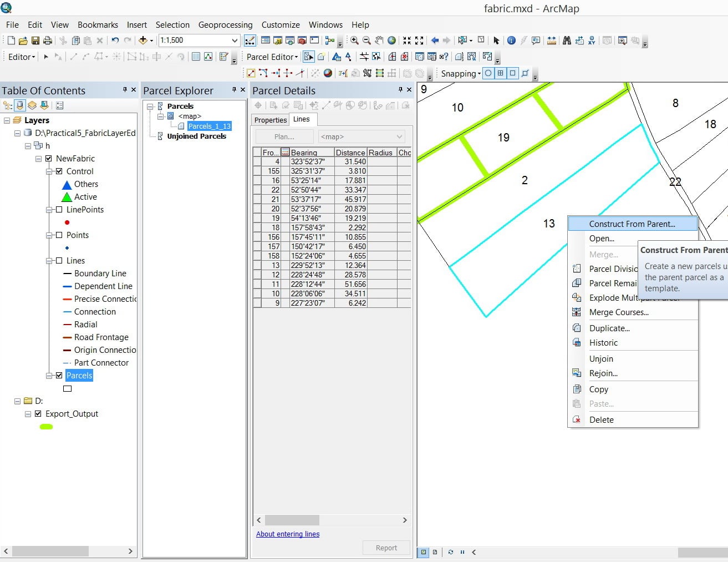728x562 pixels.
Task: Select the Zoom In tool
Action: point(354,40)
